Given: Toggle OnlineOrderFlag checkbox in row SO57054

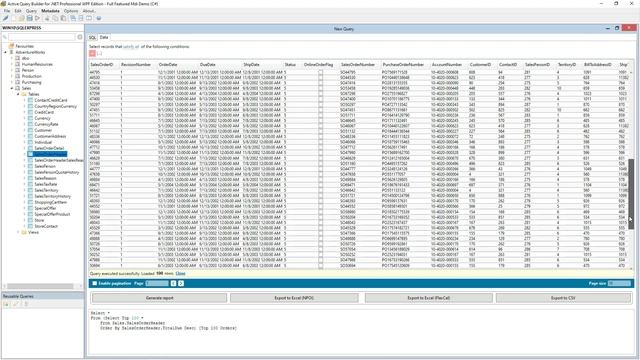Looking at the screenshot, I should pos(320,249).
